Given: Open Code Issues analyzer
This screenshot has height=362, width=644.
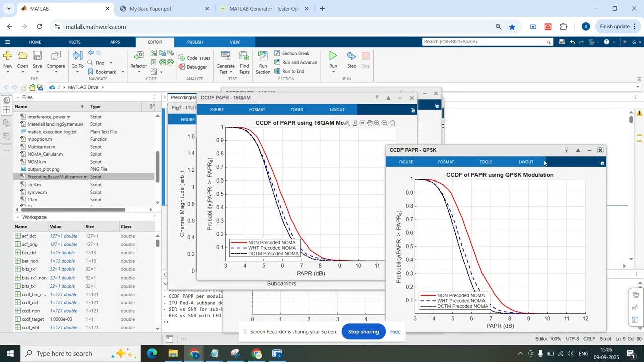Looking at the screenshot, I should 194,58.
